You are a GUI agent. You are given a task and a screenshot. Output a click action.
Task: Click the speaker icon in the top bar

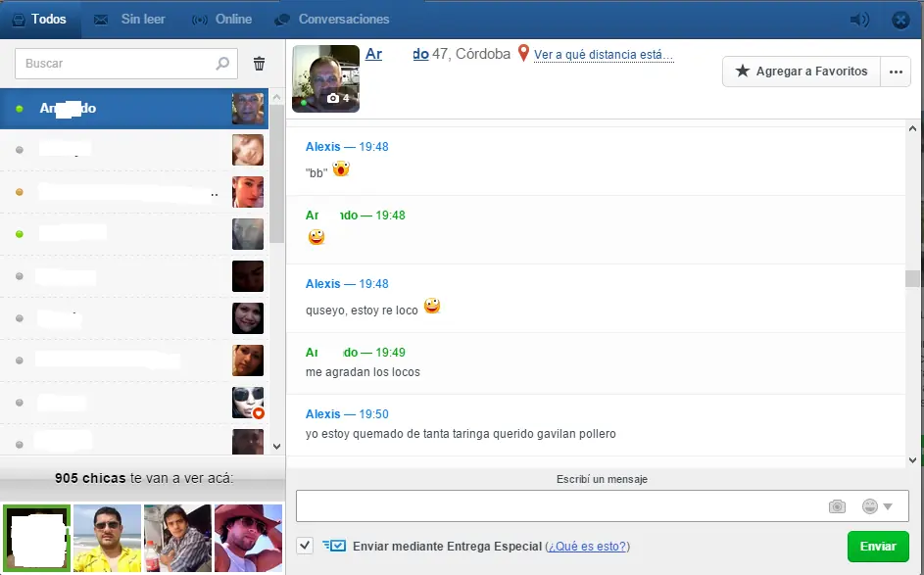[x=860, y=18]
